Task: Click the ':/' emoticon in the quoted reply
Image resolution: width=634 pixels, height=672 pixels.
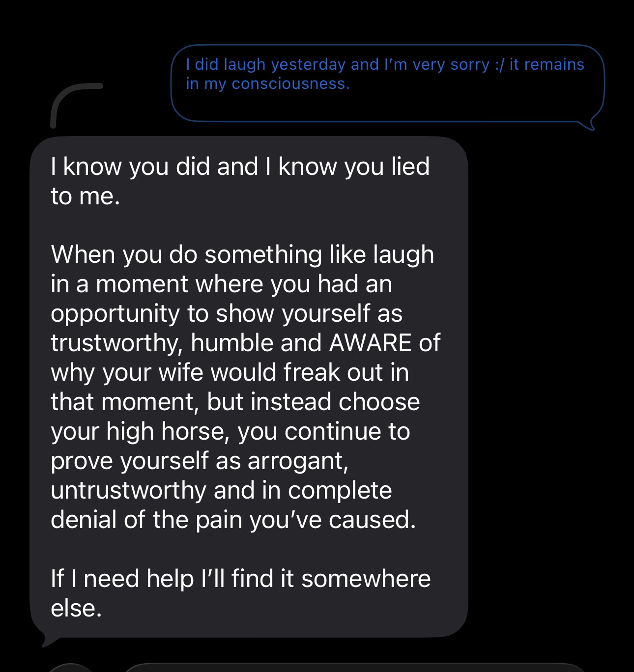Action: tap(499, 65)
